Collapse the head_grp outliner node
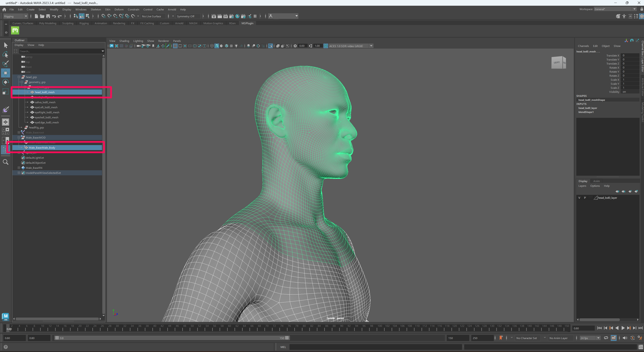 tap(19, 77)
